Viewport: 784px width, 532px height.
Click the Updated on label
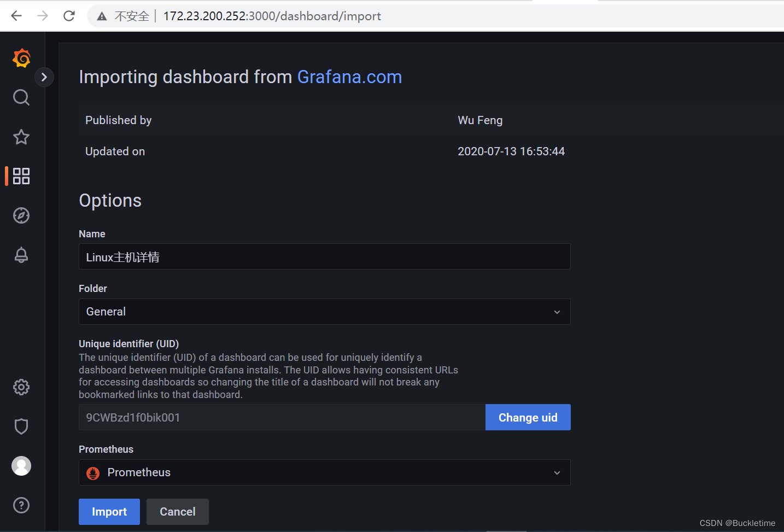coord(115,151)
